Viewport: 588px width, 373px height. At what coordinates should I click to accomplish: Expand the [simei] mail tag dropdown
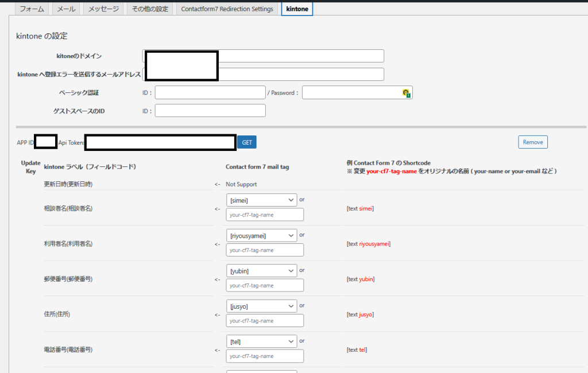[x=262, y=200]
